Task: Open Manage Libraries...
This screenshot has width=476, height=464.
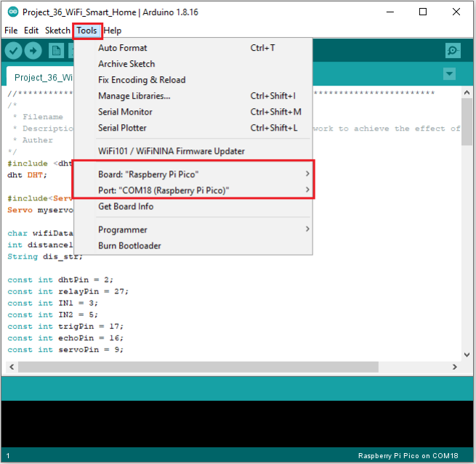Action: pos(193,96)
